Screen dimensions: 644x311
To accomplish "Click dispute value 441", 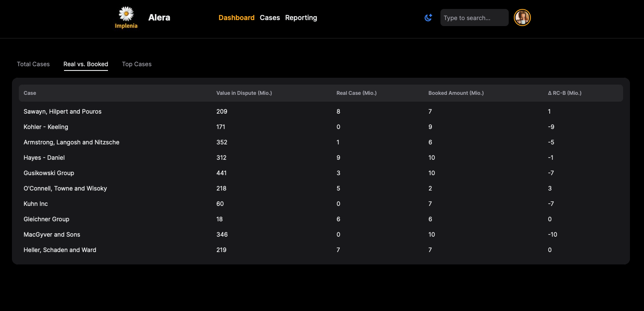I will click(x=221, y=173).
